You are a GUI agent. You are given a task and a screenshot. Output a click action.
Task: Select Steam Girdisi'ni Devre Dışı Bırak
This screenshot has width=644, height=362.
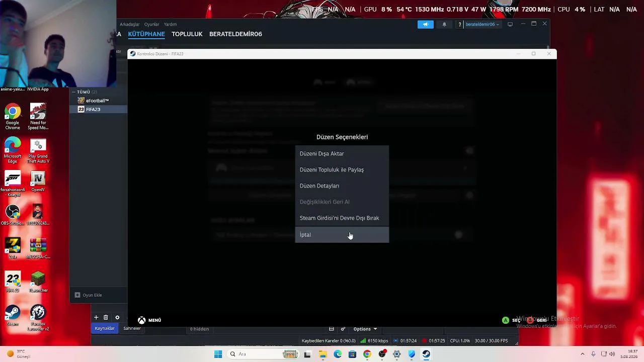coord(342,218)
